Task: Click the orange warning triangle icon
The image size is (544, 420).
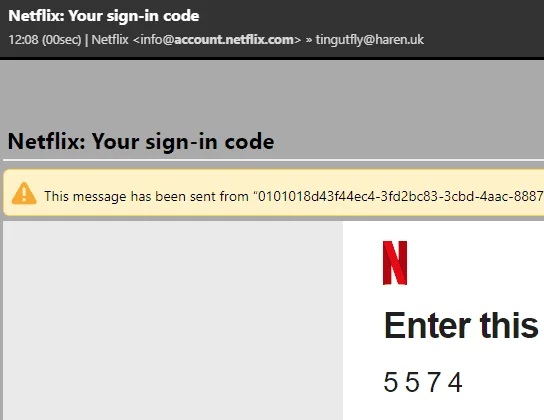Action: [x=24, y=194]
